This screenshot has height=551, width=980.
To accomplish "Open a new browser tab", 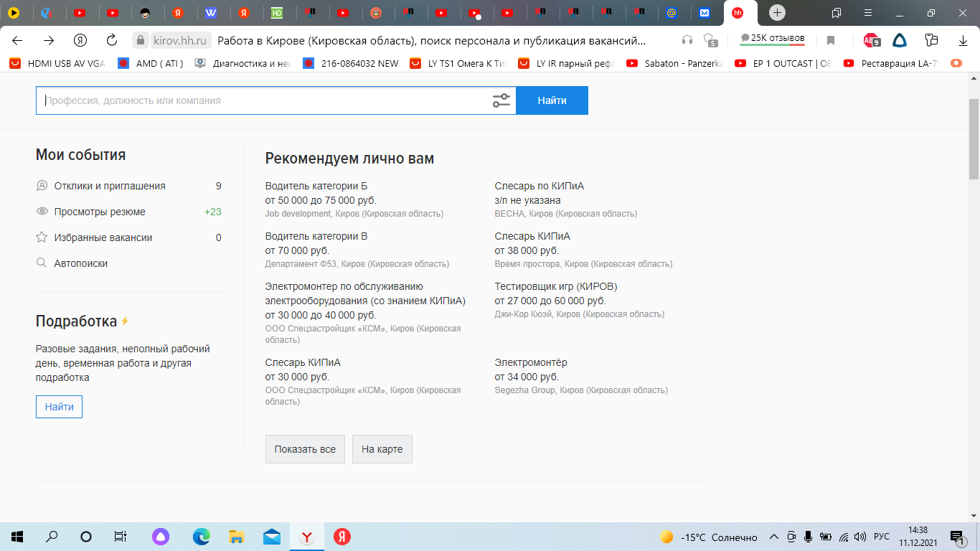I will click(777, 13).
